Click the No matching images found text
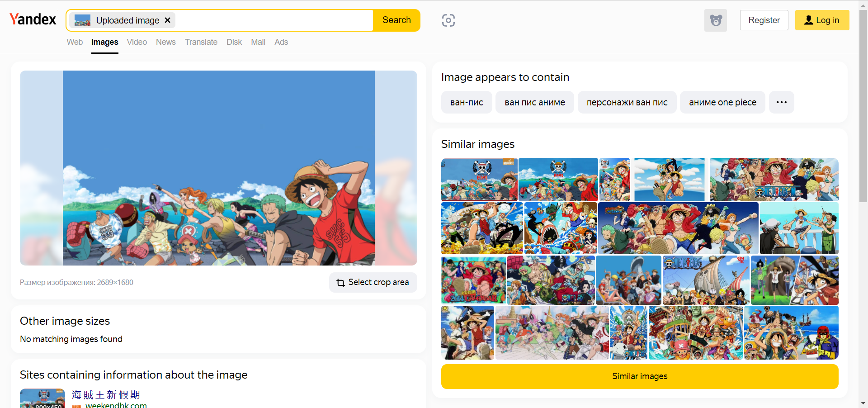Screen dimensions: 868x408 coord(71,339)
